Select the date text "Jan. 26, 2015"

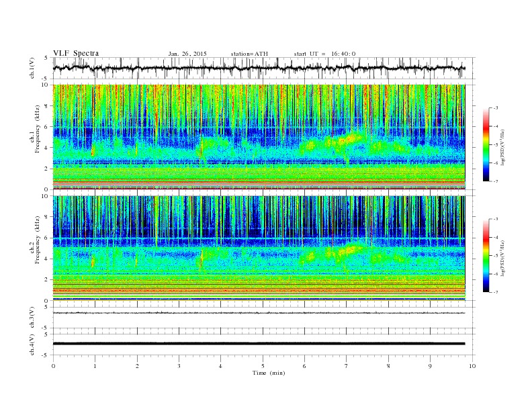coord(187,54)
